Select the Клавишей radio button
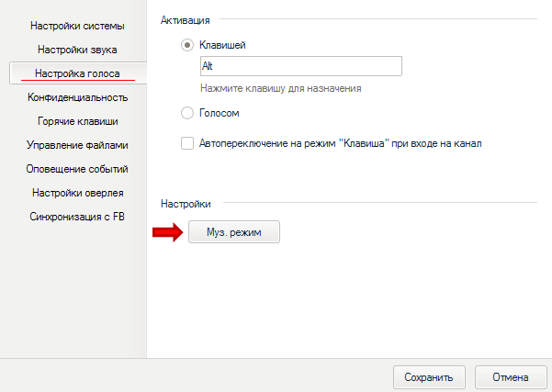552x392 pixels. [x=187, y=45]
